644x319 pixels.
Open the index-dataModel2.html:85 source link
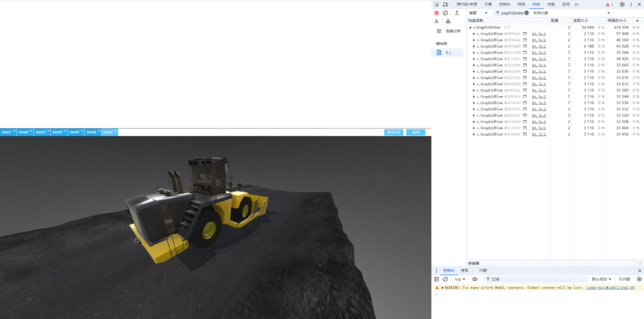tap(609, 287)
